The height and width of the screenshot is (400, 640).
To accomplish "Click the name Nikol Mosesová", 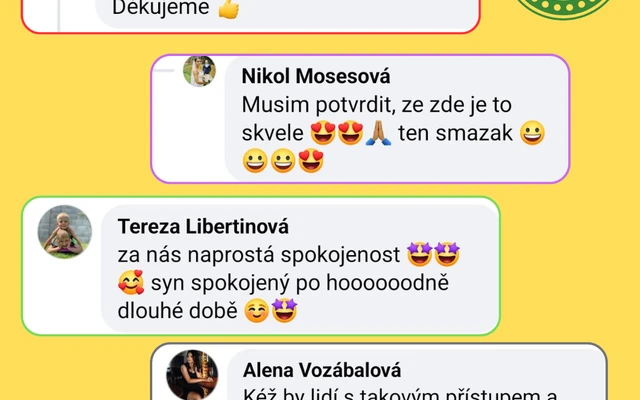I will (316, 76).
